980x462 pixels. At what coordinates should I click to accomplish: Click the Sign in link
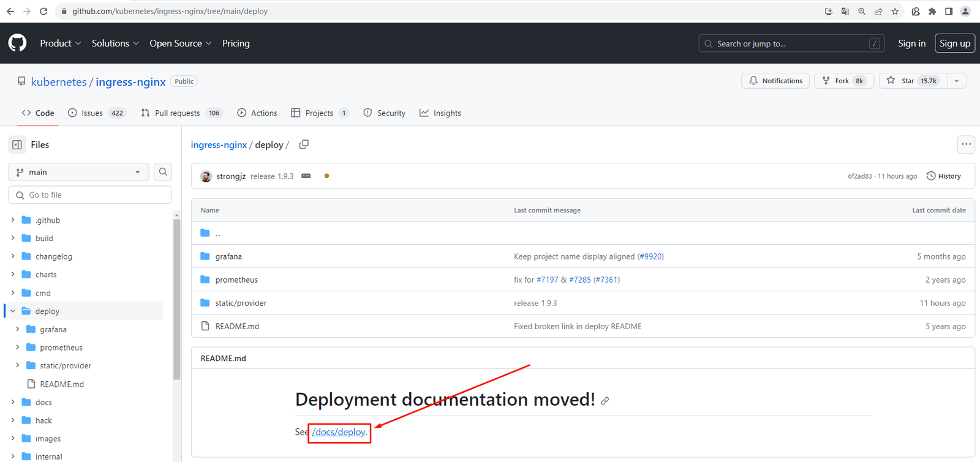[911, 43]
